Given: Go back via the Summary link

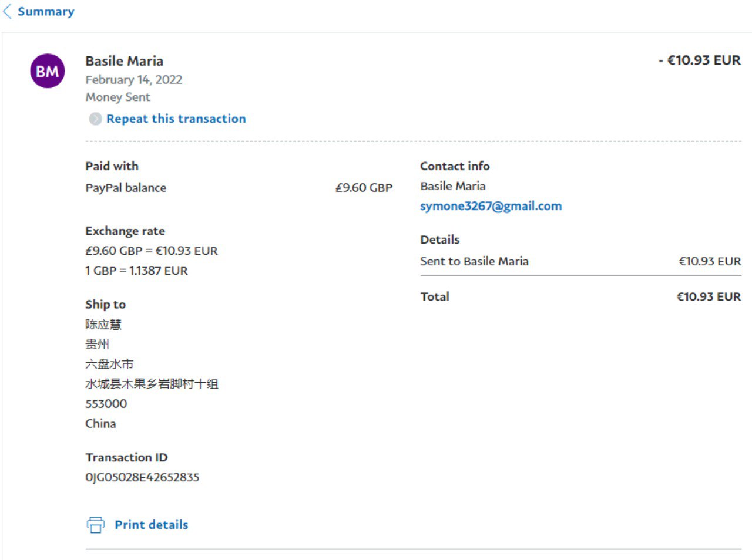Looking at the screenshot, I should click(x=46, y=12).
